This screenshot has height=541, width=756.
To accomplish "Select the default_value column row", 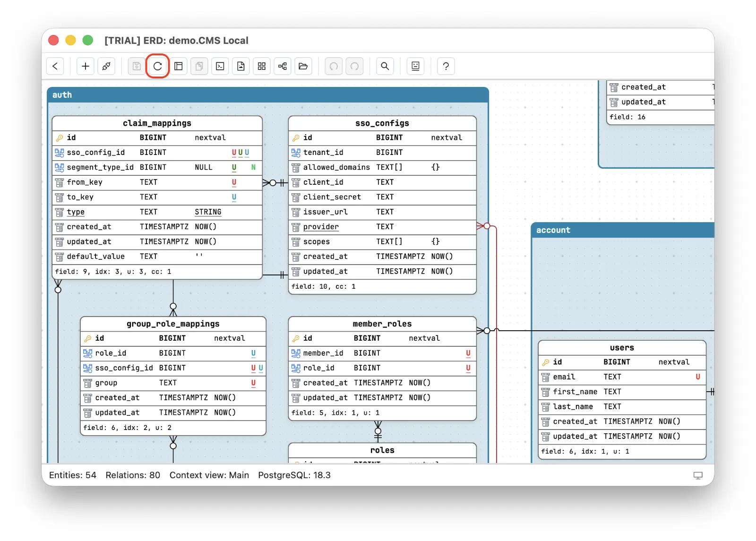I will [157, 257].
